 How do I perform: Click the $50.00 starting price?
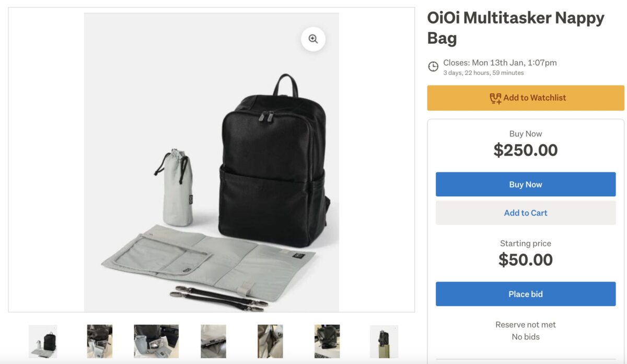(526, 260)
